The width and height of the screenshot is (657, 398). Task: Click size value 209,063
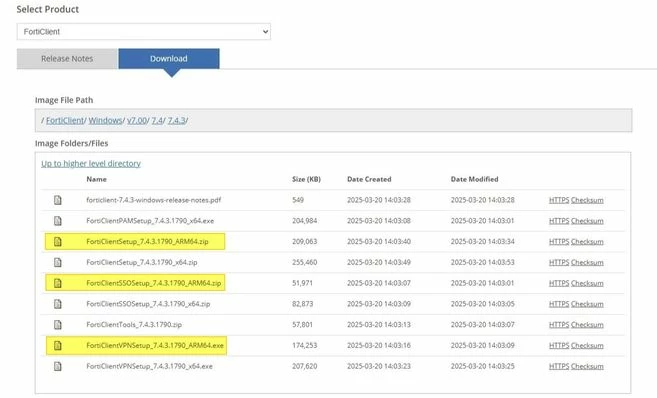pos(305,242)
